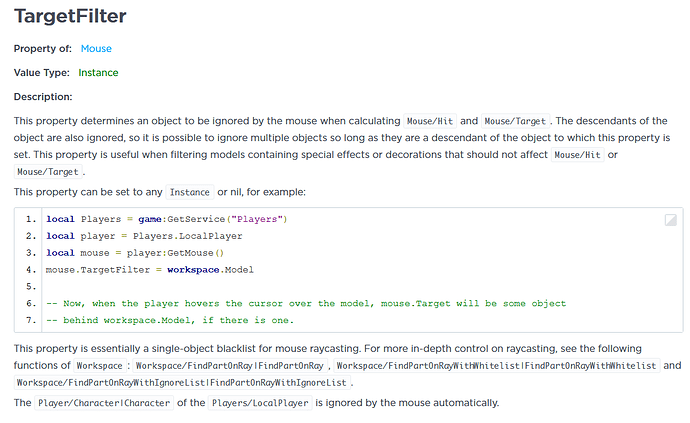Click the Mouse/Target tag after "and"

pos(515,121)
